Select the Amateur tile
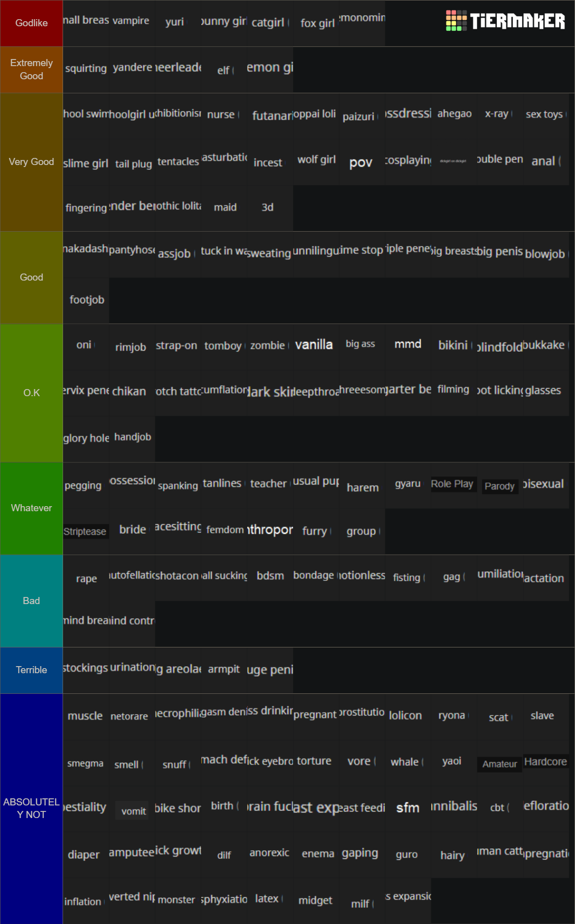The height and width of the screenshot is (924, 575). (500, 763)
